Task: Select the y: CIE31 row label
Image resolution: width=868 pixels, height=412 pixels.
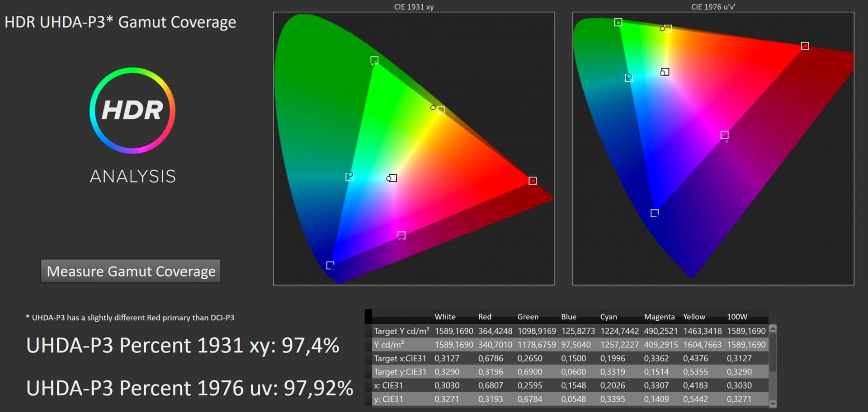Action: click(388, 399)
